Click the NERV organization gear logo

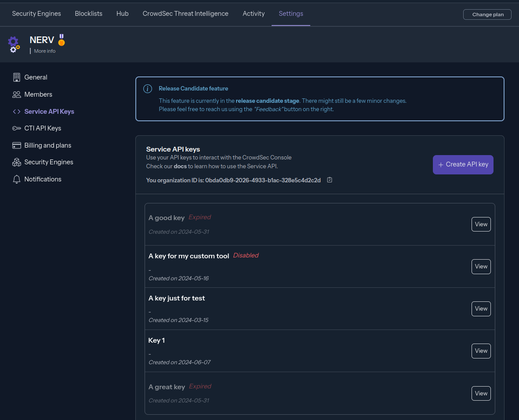tap(14, 44)
